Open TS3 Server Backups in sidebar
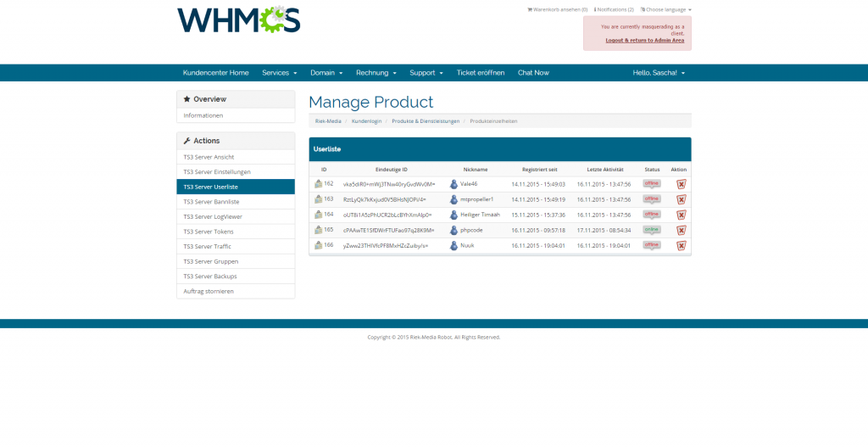Screen dimensions: 868x447 tap(210, 277)
